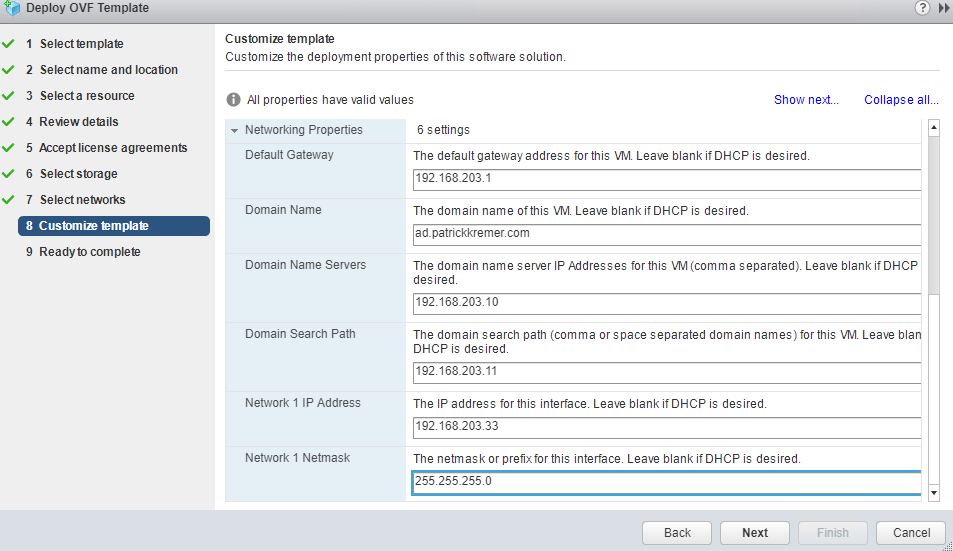Collapse the Networking Properties section
Image resolution: width=953 pixels, height=551 pixels.
point(235,130)
